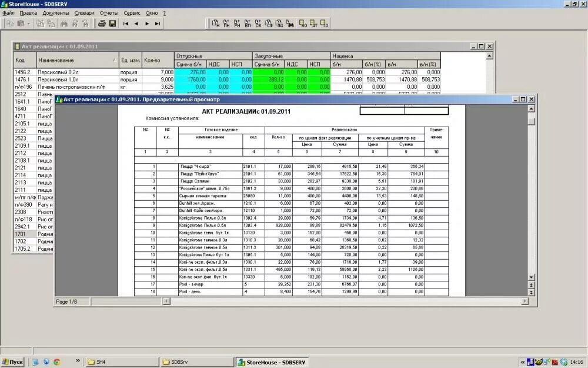
Task: Click the document icon labeled СВ
Action: pyautogui.click(x=258, y=24)
